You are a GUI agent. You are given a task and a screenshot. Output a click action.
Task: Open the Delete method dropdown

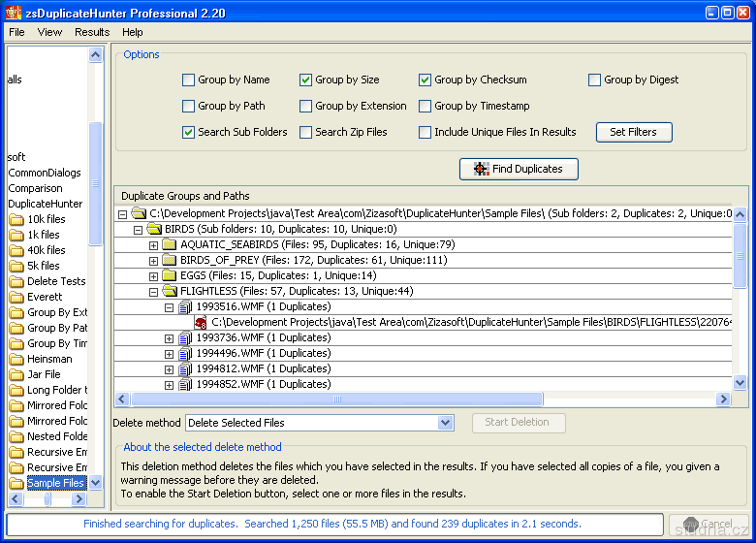[445, 423]
